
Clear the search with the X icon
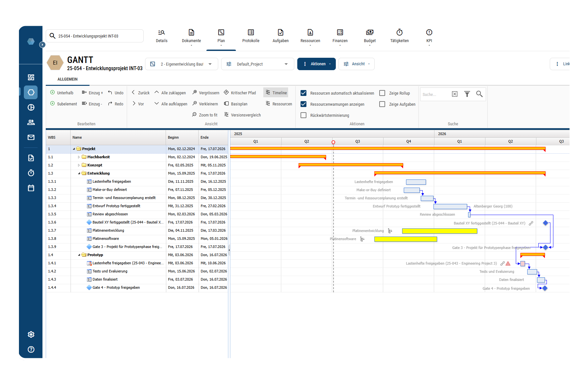click(454, 94)
